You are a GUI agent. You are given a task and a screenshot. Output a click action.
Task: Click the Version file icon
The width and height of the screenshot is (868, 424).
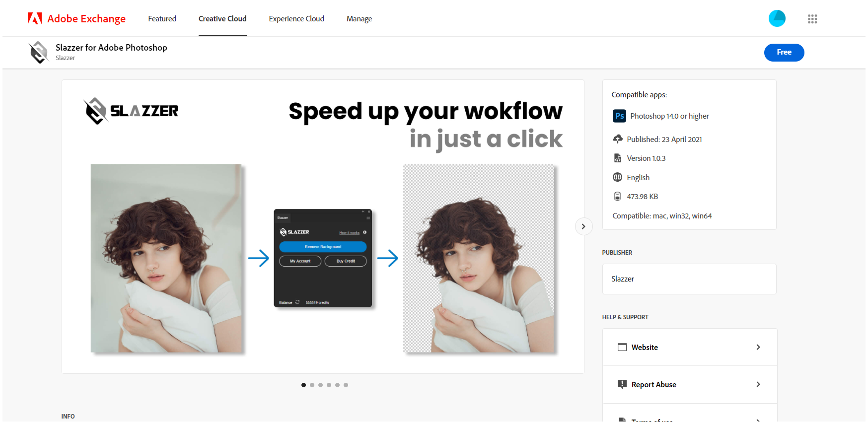point(617,158)
